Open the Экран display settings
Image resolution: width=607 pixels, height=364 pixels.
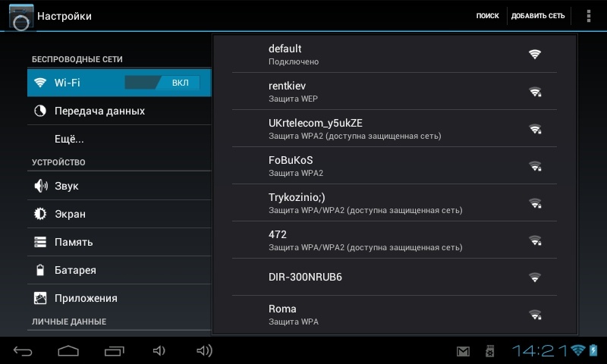70,214
